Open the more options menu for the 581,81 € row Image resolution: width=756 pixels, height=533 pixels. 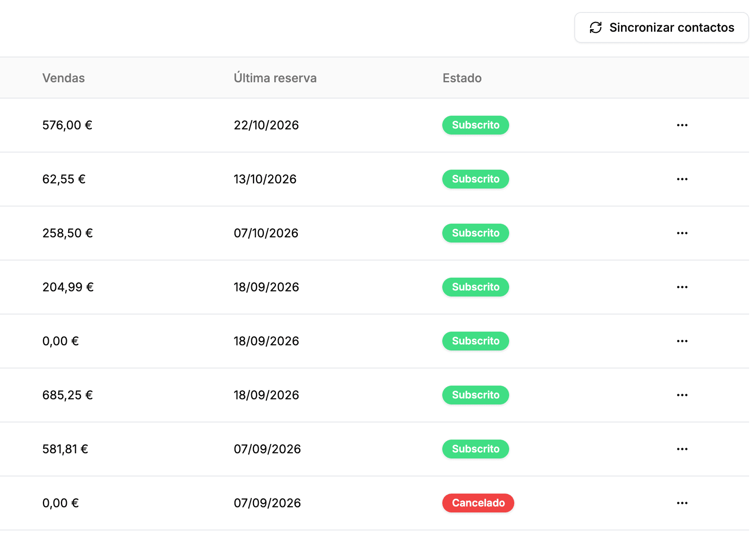click(x=682, y=449)
